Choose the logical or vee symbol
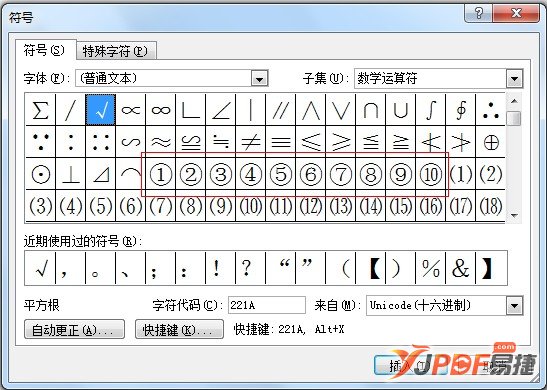The image size is (547, 390). click(340, 110)
